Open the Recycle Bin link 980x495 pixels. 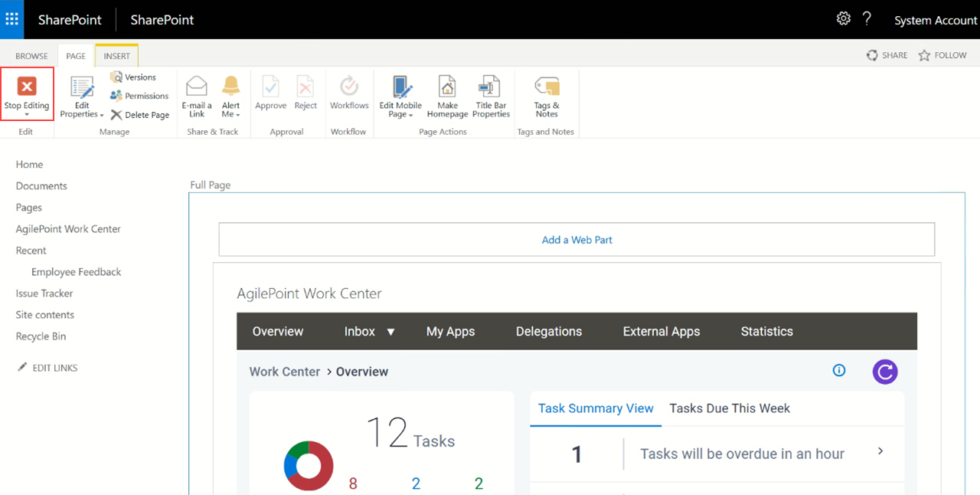(41, 336)
